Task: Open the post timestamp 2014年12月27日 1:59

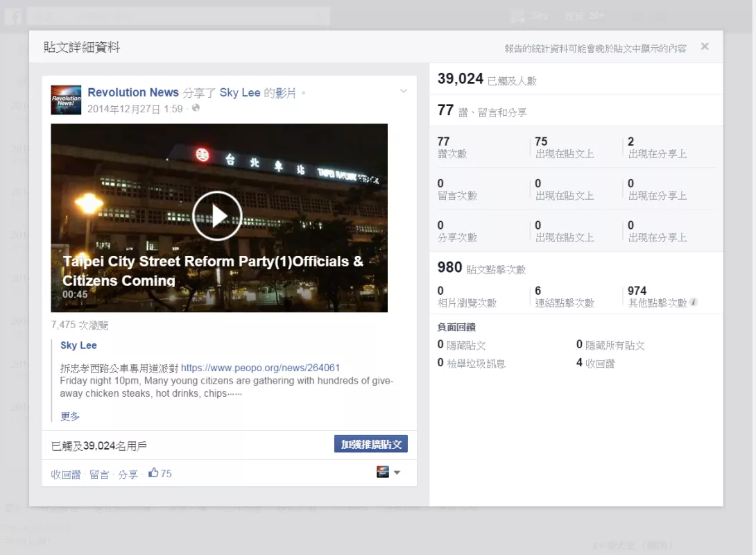Action: pos(135,109)
